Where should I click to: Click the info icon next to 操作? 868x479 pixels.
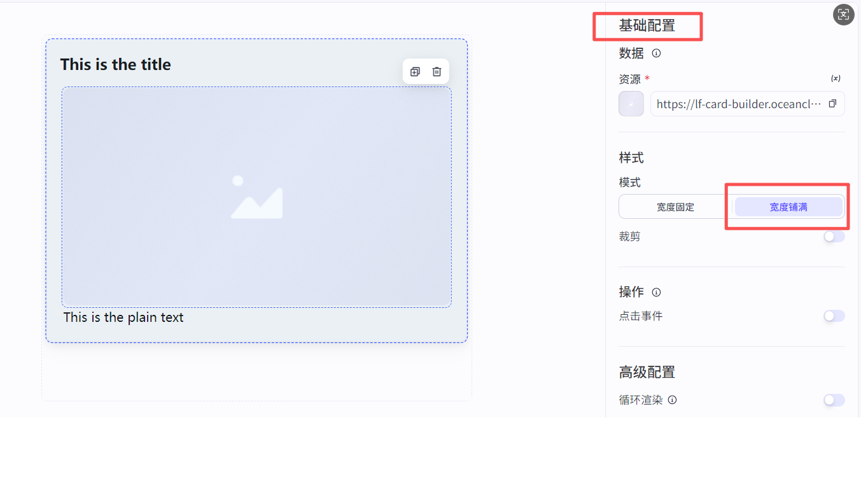(x=656, y=292)
